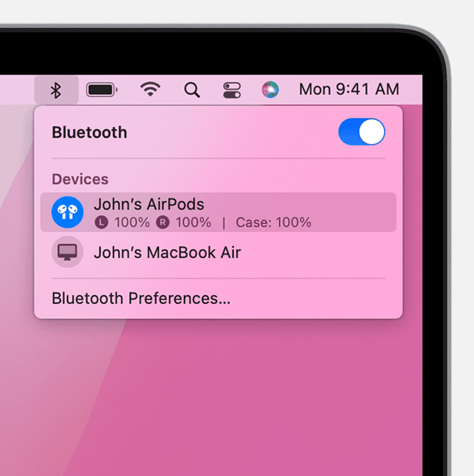Viewport: 474px width, 476px height.
Task: Click the John's MacBook Air display icon
Action: pyautogui.click(x=67, y=252)
